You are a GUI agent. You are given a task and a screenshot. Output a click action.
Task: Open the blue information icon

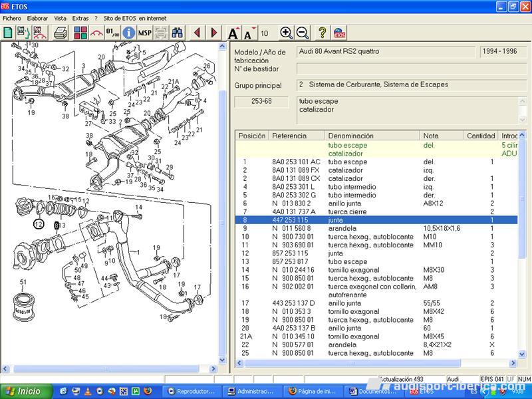(128, 33)
